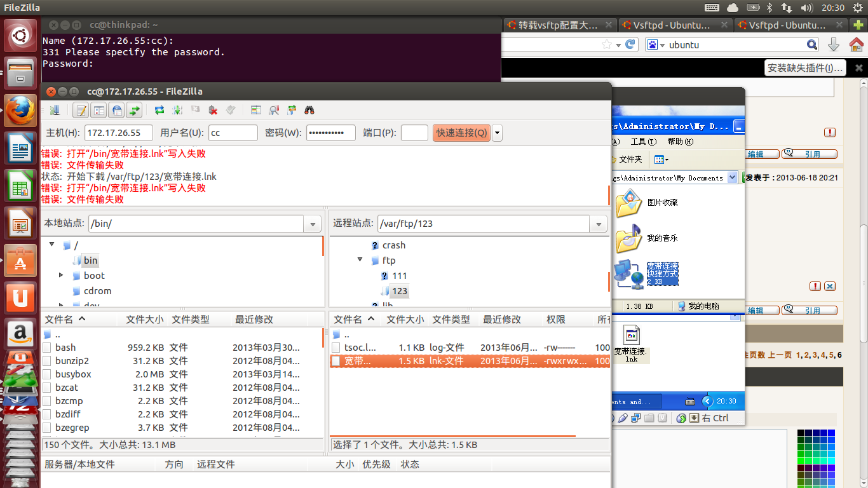The width and height of the screenshot is (868, 488).
Task: Select the busybox file in local list
Action: (x=182, y=374)
